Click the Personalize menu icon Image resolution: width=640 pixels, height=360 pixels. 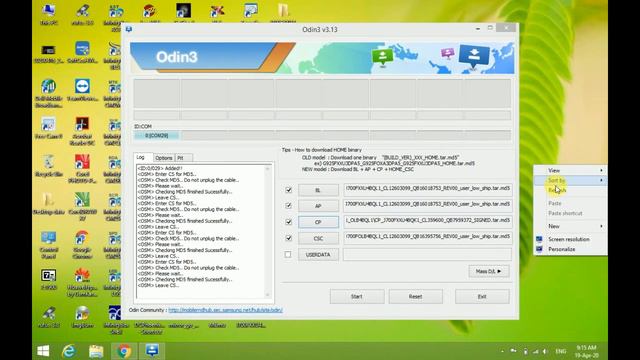(539, 249)
